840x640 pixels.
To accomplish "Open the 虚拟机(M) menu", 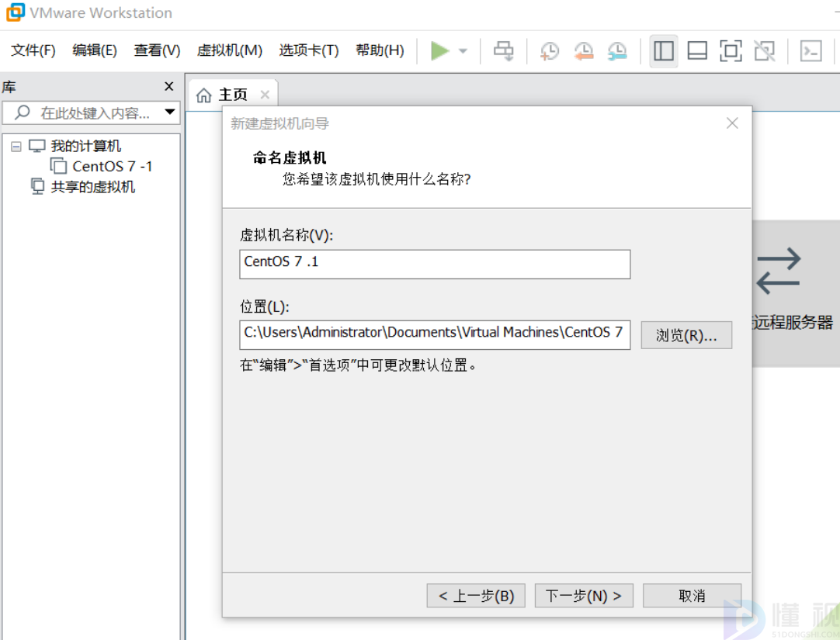I will coord(230,50).
